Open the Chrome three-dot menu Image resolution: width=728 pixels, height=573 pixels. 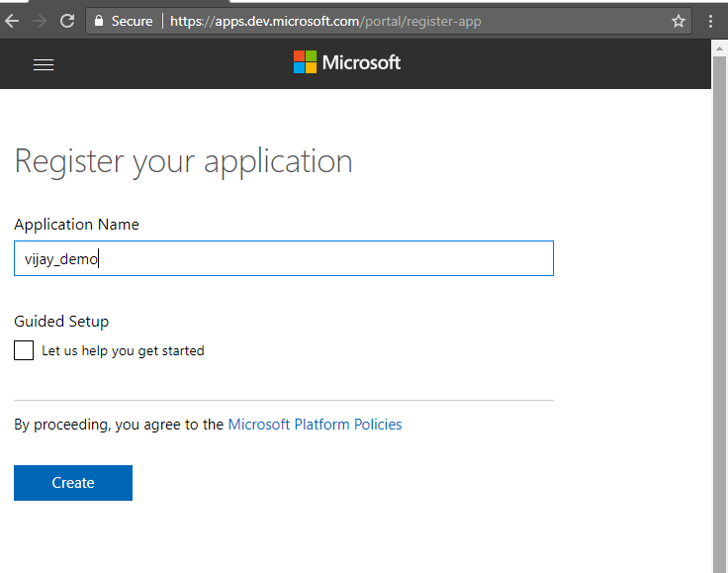(710, 21)
